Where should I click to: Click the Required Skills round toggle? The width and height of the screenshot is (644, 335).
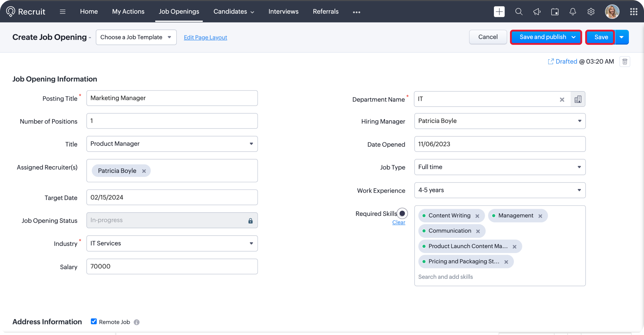(402, 214)
